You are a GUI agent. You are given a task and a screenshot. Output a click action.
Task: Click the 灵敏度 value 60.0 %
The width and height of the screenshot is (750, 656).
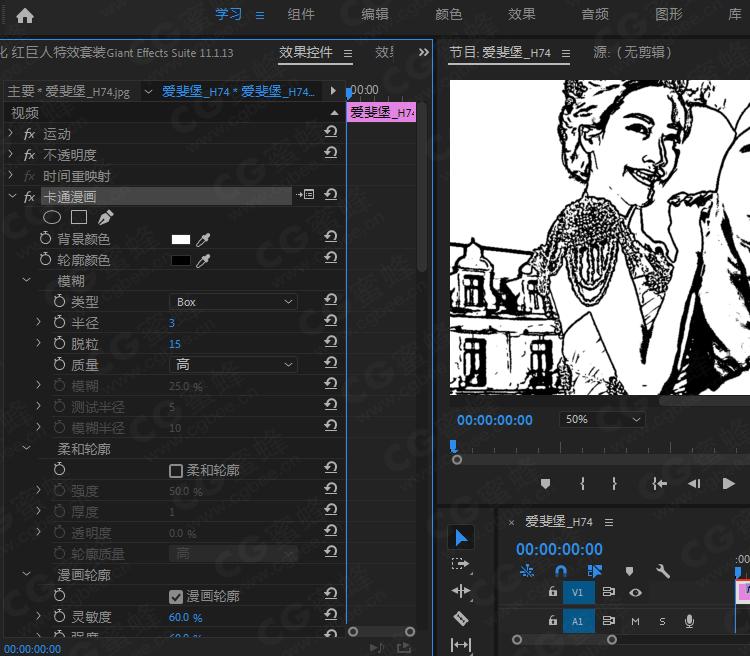point(185,618)
